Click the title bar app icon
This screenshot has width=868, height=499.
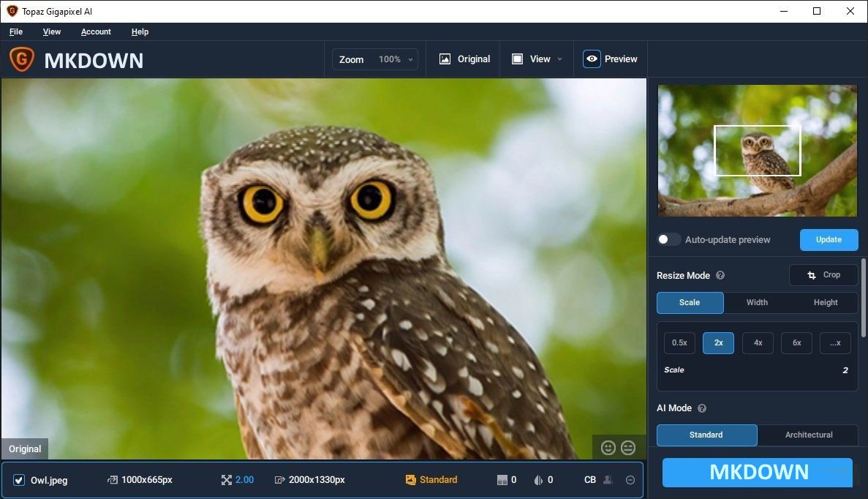(x=12, y=11)
